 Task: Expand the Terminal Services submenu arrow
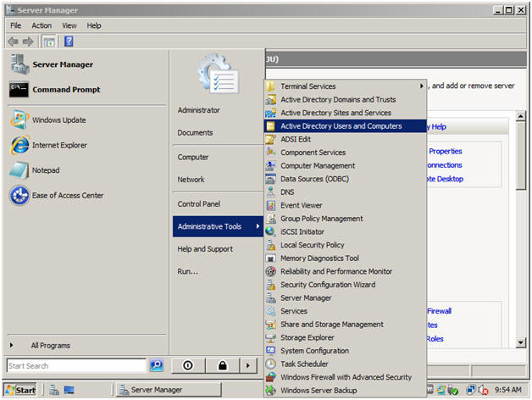click(421, 86)
